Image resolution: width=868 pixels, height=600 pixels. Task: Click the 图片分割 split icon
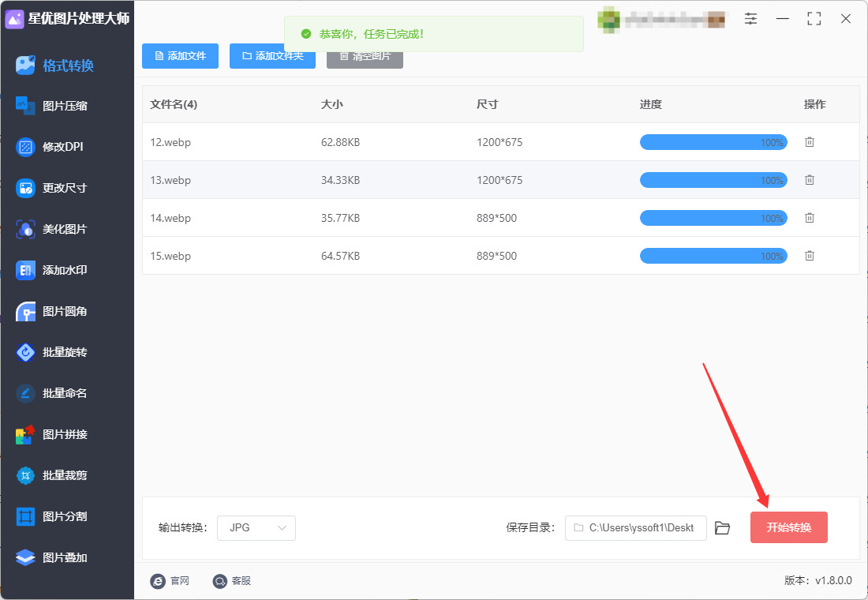tap(25, 516)
